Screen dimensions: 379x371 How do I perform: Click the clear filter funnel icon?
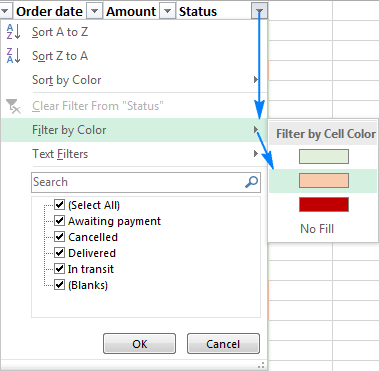[13, 106]
